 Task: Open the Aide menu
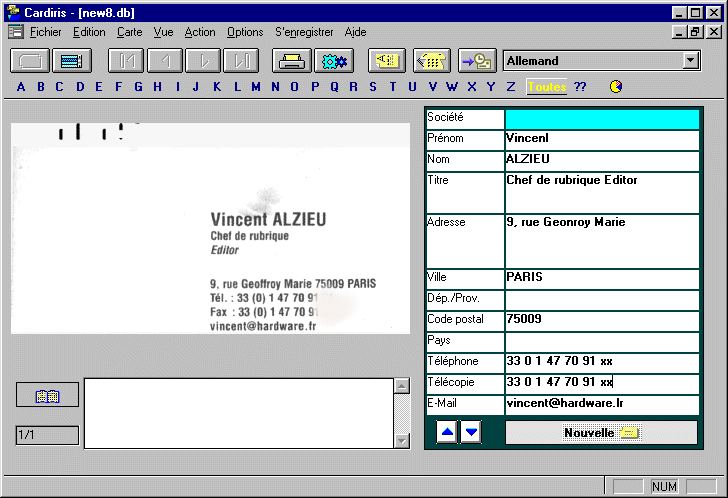[x=356, y=32]
